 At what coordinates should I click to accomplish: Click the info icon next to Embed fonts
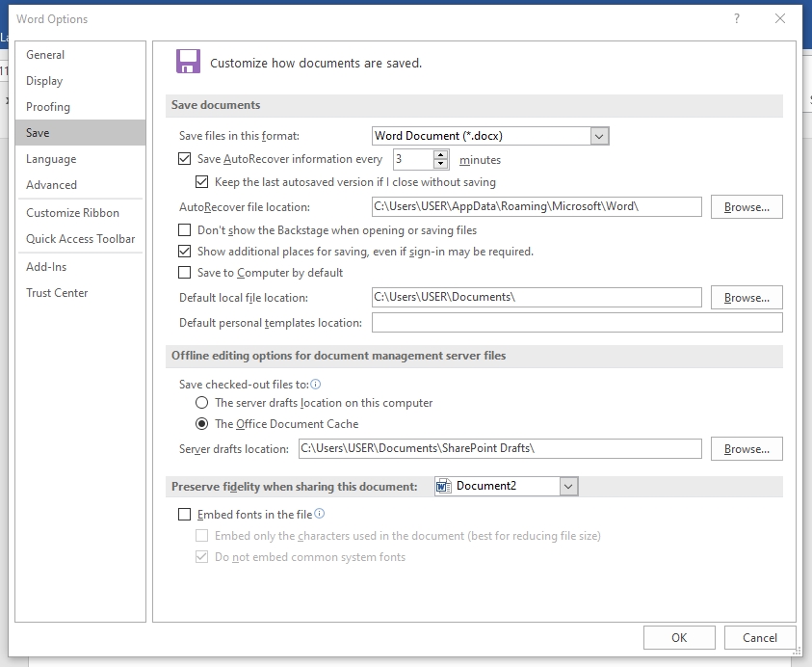(x=320, y=514)
